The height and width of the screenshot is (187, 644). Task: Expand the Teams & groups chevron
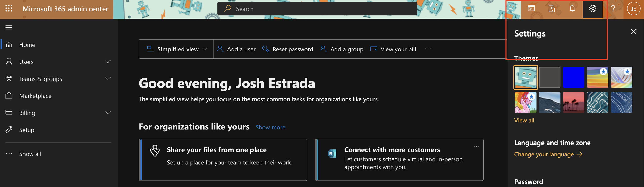pyautogui.click(x=108, y=78)
